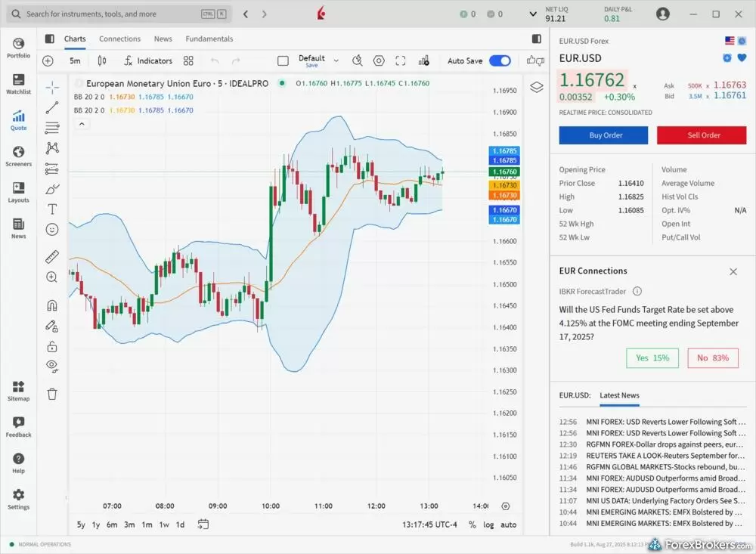The width and height of the screenshot is (756, 554).
Task: Open the go-to-date calendar icon
Action: pyautogui.click(x=203, y=524)
